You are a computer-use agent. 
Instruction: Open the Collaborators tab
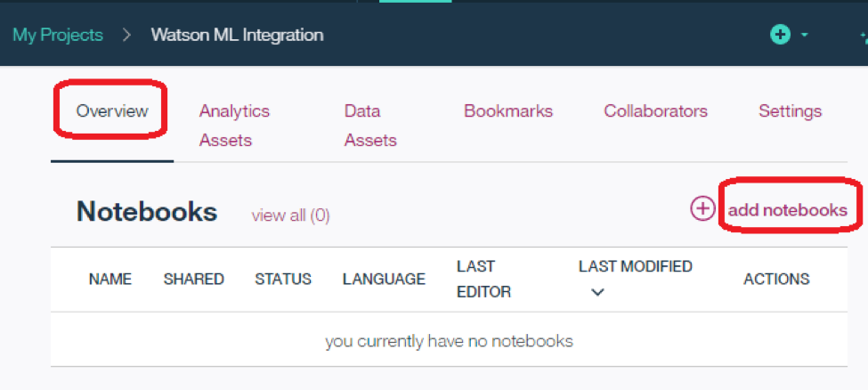tap(655, 110)
